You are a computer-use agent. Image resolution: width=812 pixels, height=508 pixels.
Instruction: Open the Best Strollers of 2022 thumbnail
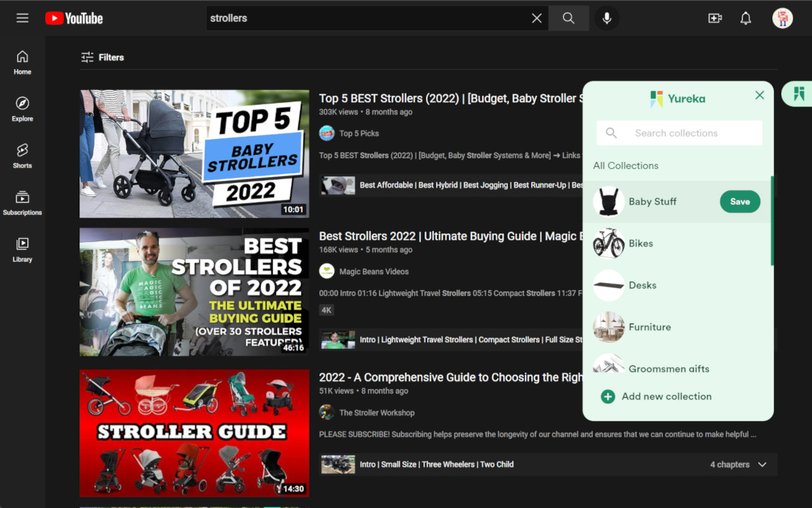click(x=194, y=292)
